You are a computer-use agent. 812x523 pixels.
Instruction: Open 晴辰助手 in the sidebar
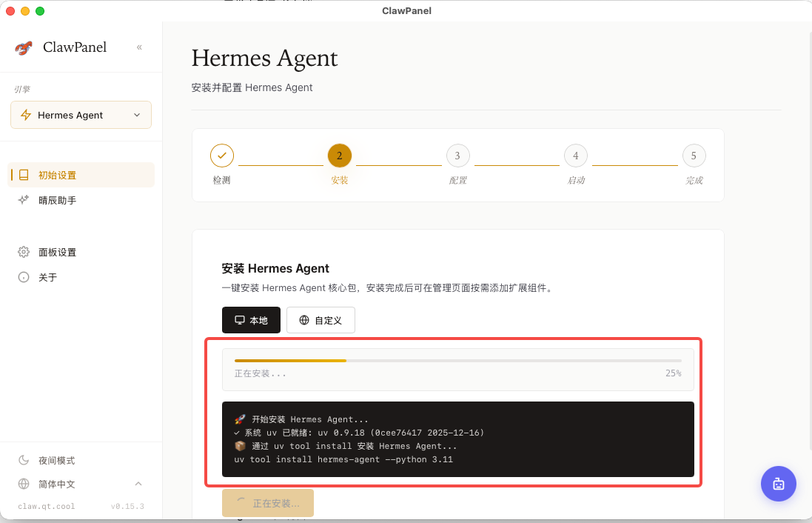pos(81,200)
